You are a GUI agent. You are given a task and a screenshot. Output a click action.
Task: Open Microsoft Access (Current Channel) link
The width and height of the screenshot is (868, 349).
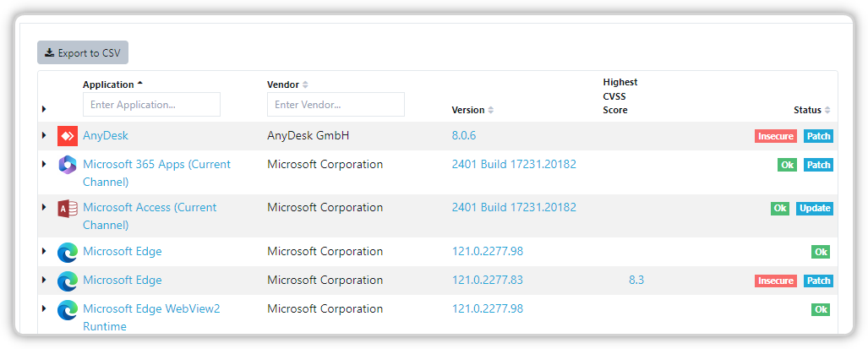click(150, 216)
